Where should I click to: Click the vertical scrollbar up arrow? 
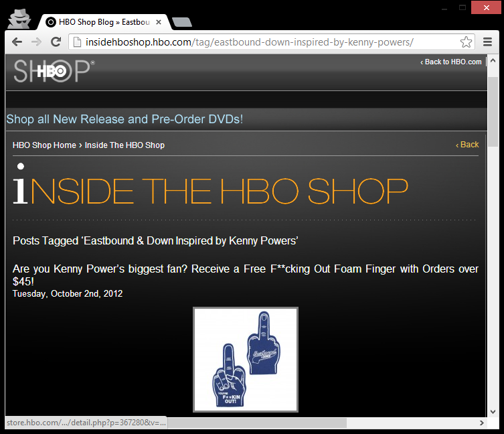pos(493,60)
